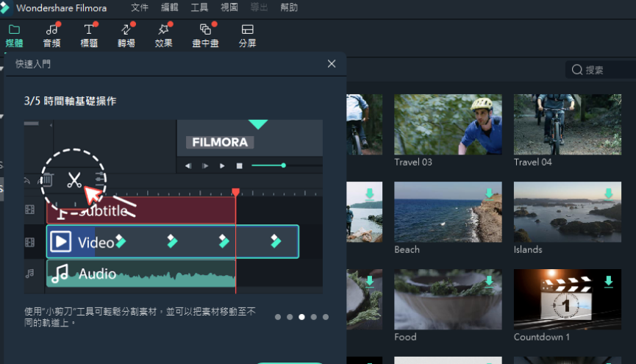The height and width of the screenshot is (364, 636).
Task: Open the 工具 menu
Action: click(199, 7)
